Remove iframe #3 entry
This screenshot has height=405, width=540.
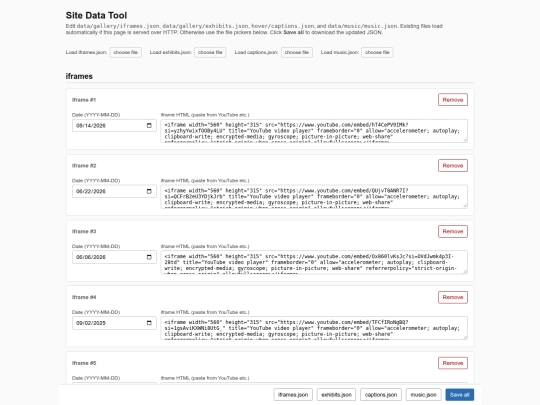[x=453, y=231]
